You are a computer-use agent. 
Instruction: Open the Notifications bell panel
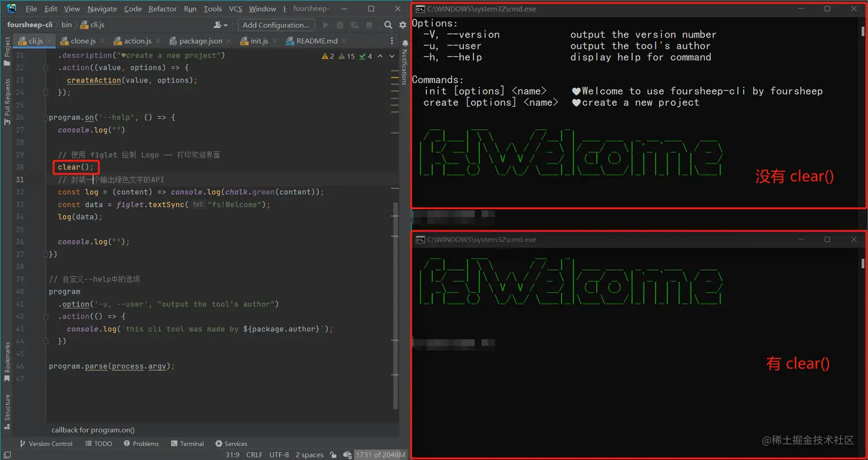(405, 44)
